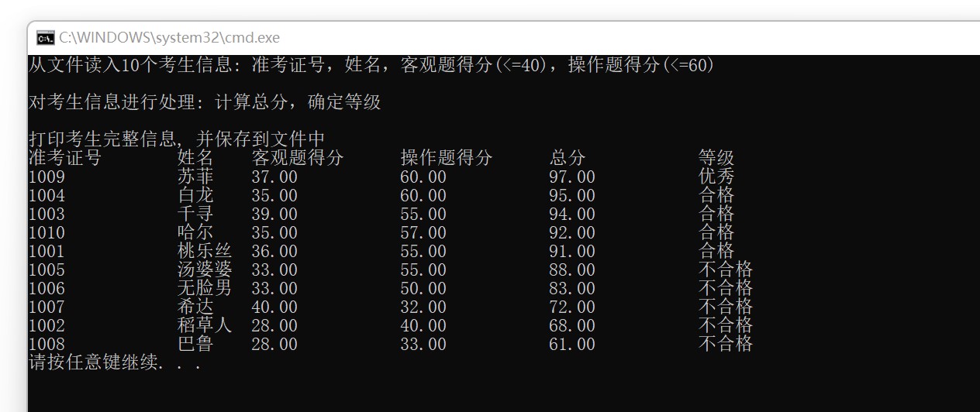
Task: Click the name 千寻
Action: (195, 214)
